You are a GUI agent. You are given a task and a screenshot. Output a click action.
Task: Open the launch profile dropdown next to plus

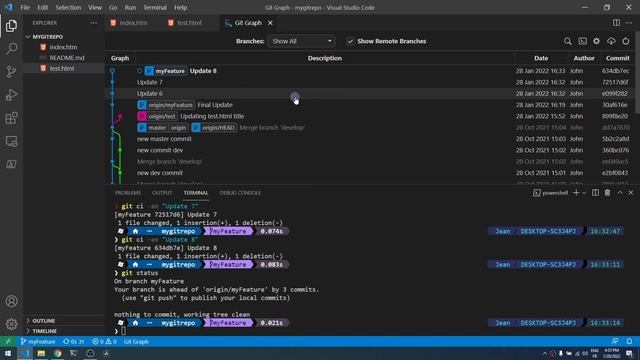click(x=584, y=193)
